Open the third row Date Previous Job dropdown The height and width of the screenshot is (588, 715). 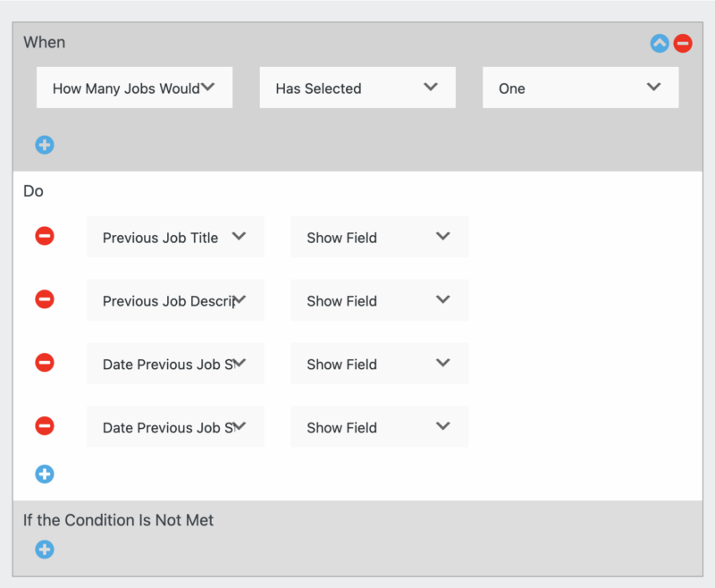[175, 363]
